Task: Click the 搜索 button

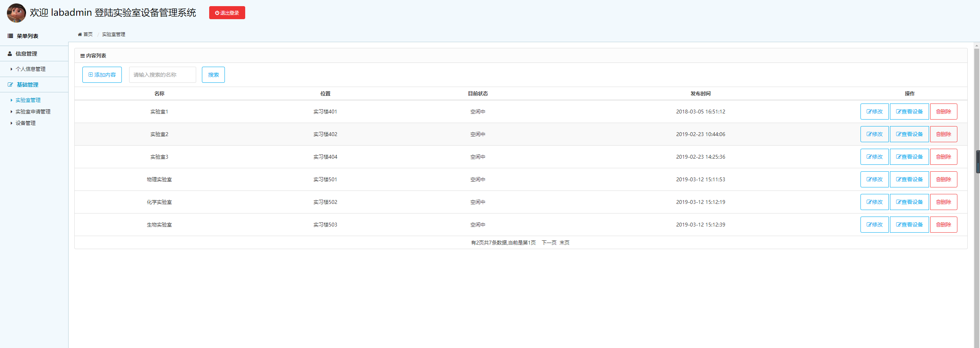Action: tap(213, 75)
